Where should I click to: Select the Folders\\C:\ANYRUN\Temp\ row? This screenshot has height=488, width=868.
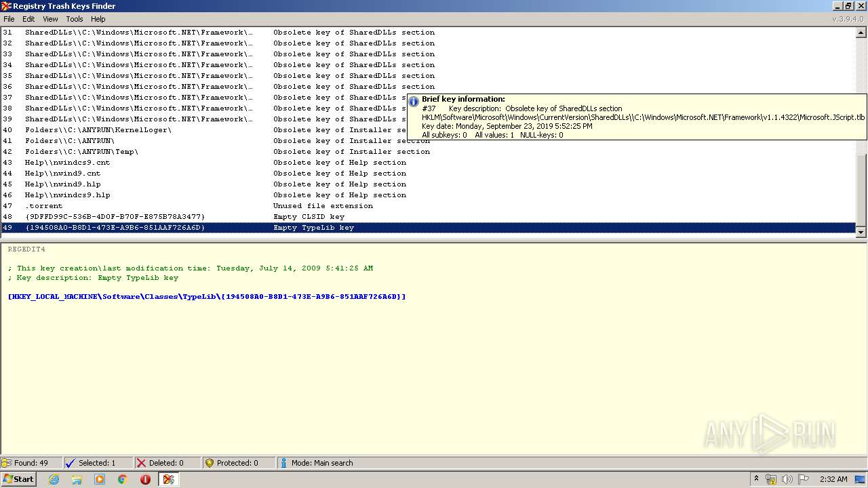coord(429,152)
